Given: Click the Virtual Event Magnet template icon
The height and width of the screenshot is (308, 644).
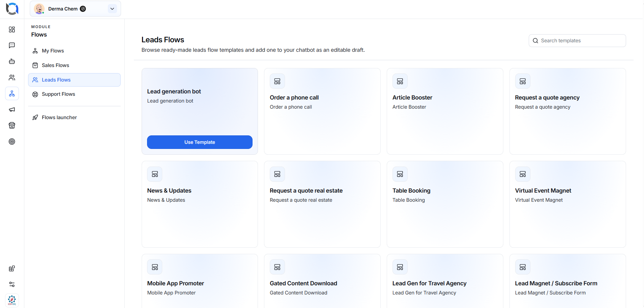Looking at the screenshot, I should (x=523, y=174).
